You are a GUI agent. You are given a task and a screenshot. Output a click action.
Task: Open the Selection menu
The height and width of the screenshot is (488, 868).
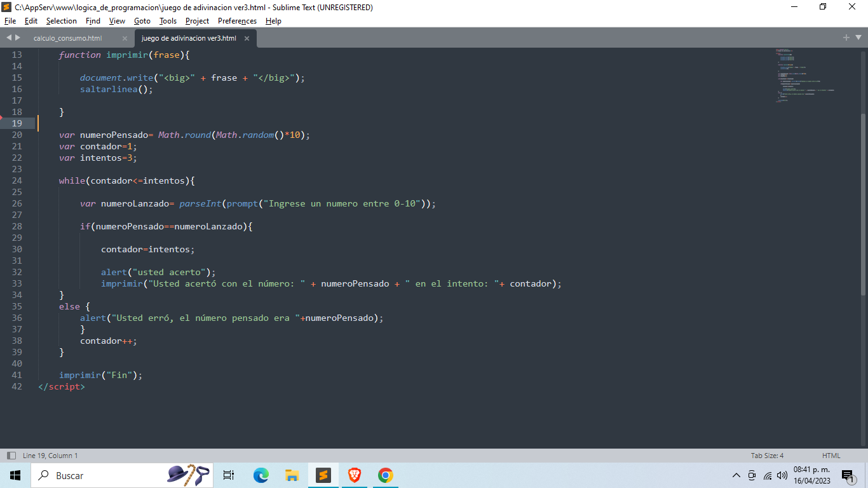62,21
